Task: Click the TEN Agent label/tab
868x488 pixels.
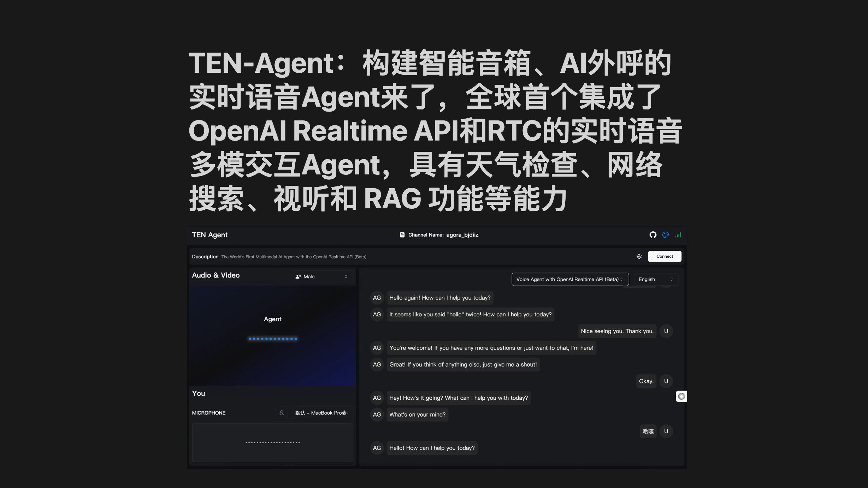Action: pyautogui.click(x=209, y=235)
